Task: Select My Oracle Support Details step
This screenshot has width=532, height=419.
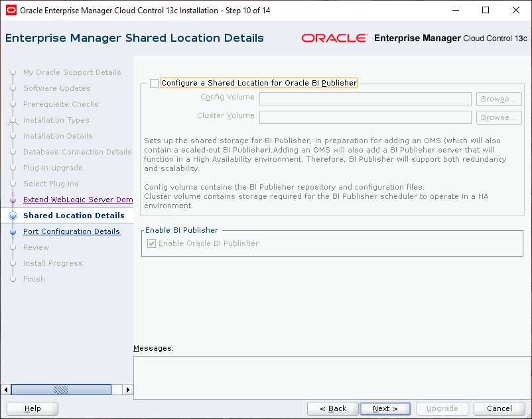Action: (x=72, y=72)
